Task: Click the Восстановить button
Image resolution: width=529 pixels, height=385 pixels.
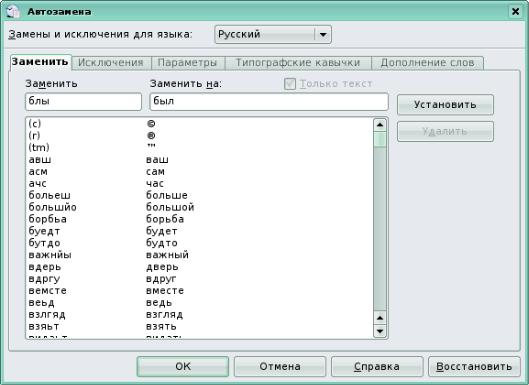Action: (474, 366)
